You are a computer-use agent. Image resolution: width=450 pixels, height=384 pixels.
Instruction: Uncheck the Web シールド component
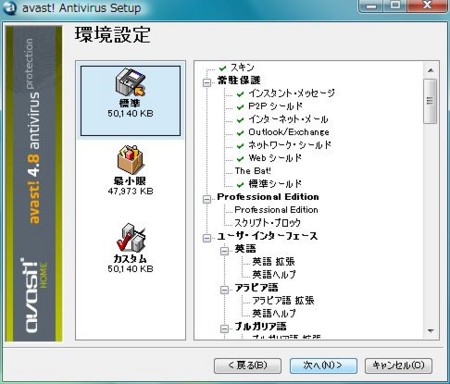click(x=240, y=159)
